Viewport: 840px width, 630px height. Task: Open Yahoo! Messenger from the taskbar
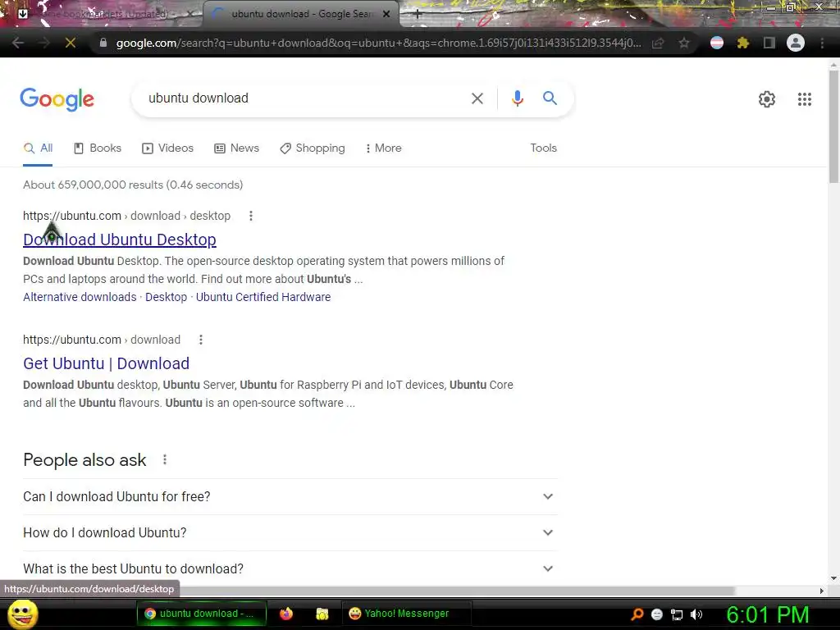[x=407, y=614]
